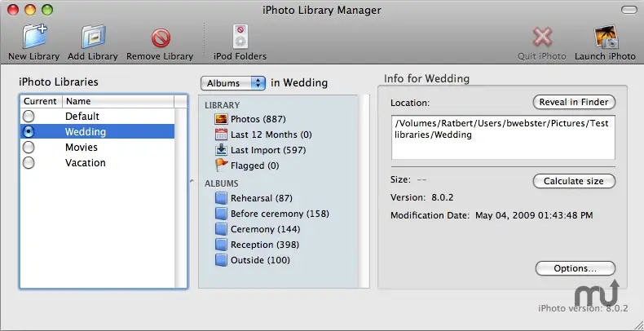Click the Add Library toolbar icon
This screenshot has height=331, width=644.
pos(93,38)
